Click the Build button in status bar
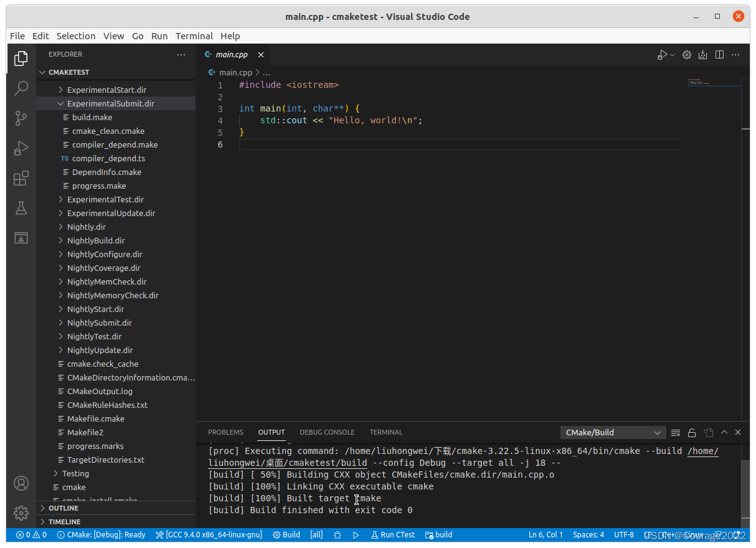756x548 pixels. click(286, 535)
